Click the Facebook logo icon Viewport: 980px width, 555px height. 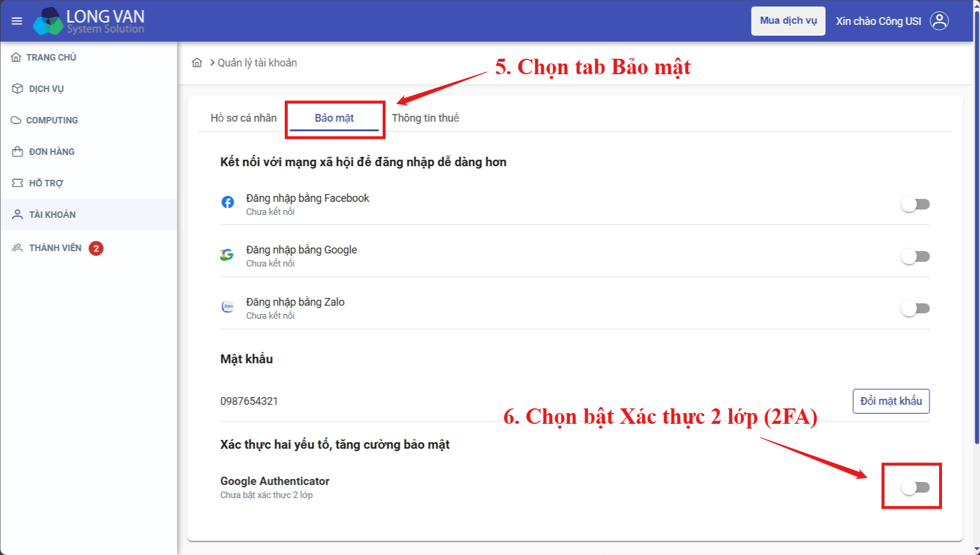(228, 202)
